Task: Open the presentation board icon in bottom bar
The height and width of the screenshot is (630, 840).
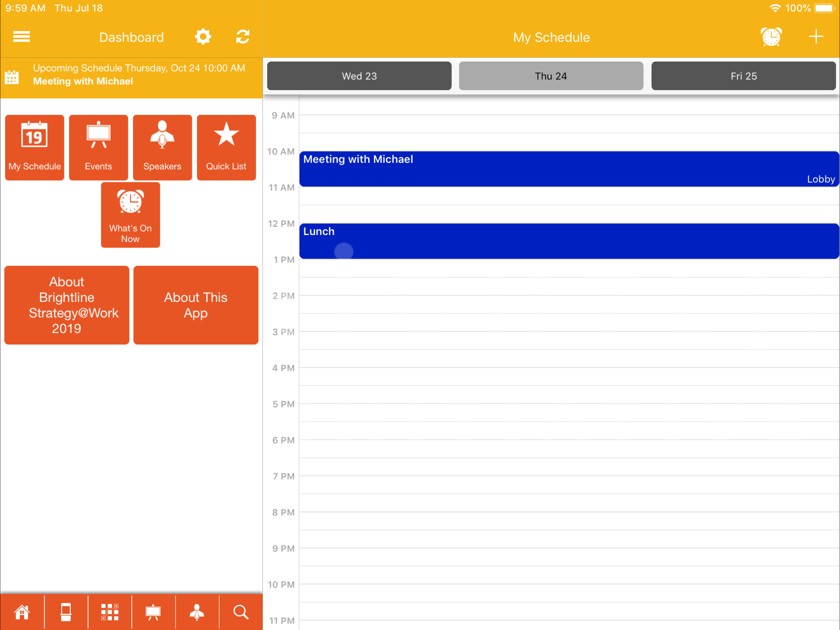Action: coord(153,612)
